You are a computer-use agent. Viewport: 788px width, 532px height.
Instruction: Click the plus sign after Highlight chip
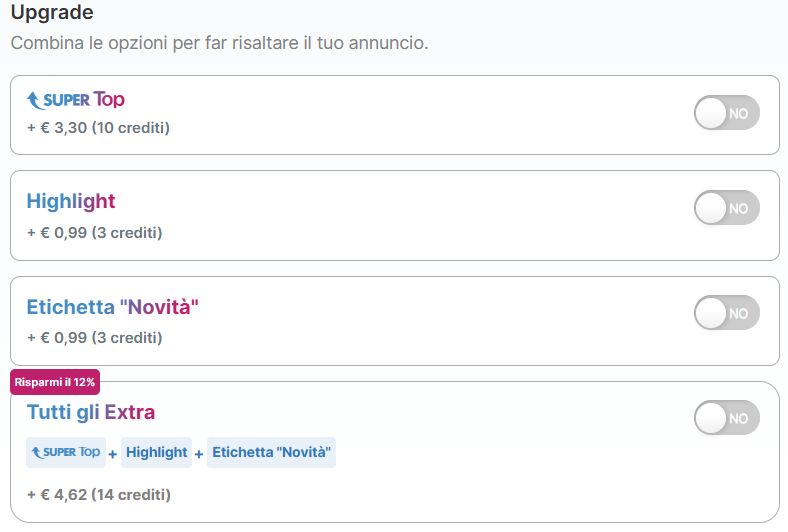[x=199, y=454]
